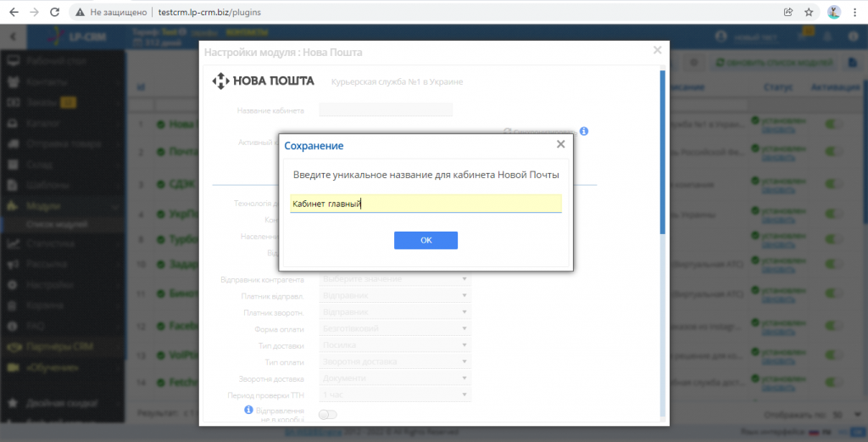Viewport: 868px width, 442px height.
Task: Go back in the browser
Action: point(14,12)
